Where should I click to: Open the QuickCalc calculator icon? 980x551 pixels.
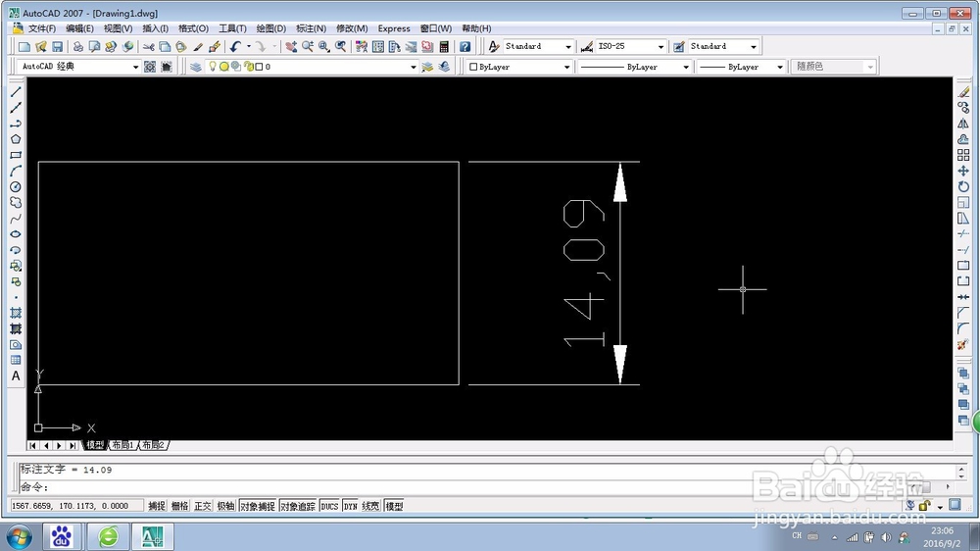(444, 46)
